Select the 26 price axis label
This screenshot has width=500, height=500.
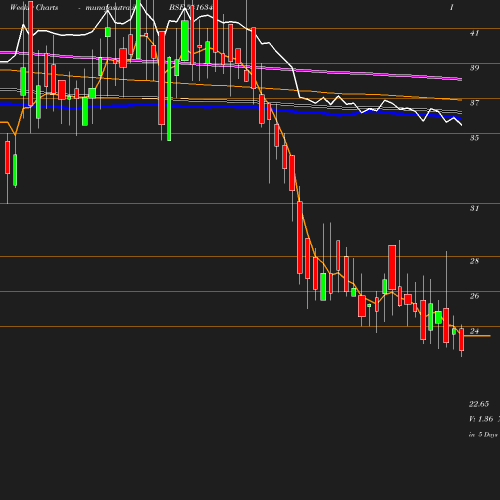click(474, 296)
